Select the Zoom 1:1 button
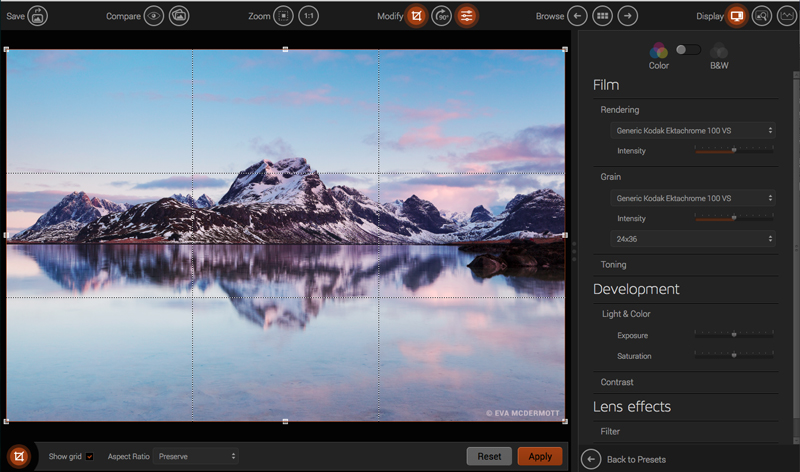800x472 pixels. coord(310,16)
